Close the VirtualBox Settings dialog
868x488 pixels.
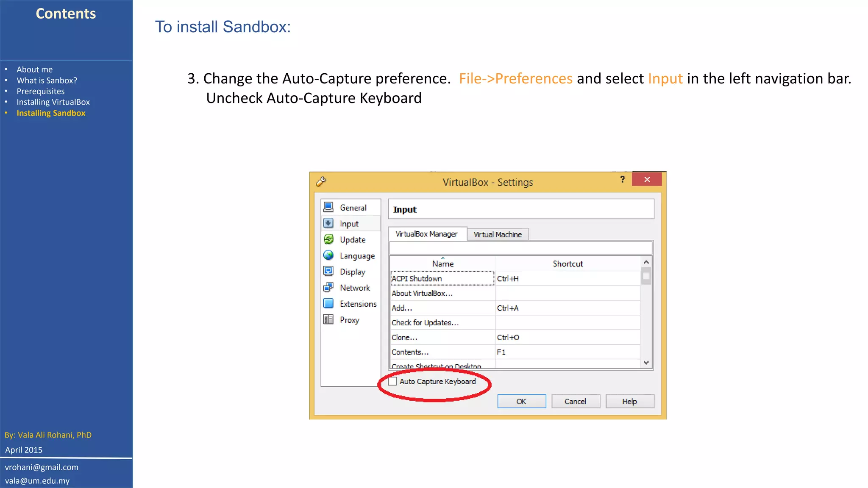click(x=647, y=179)
